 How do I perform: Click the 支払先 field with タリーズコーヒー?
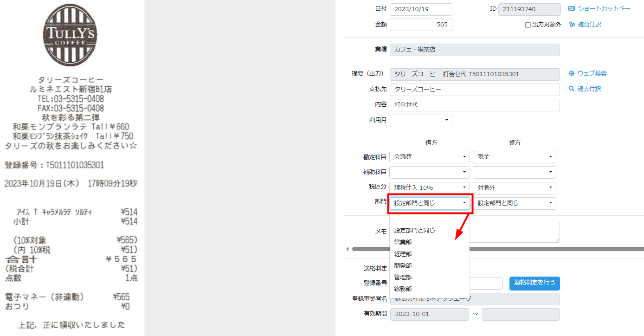tap(475, 90)
